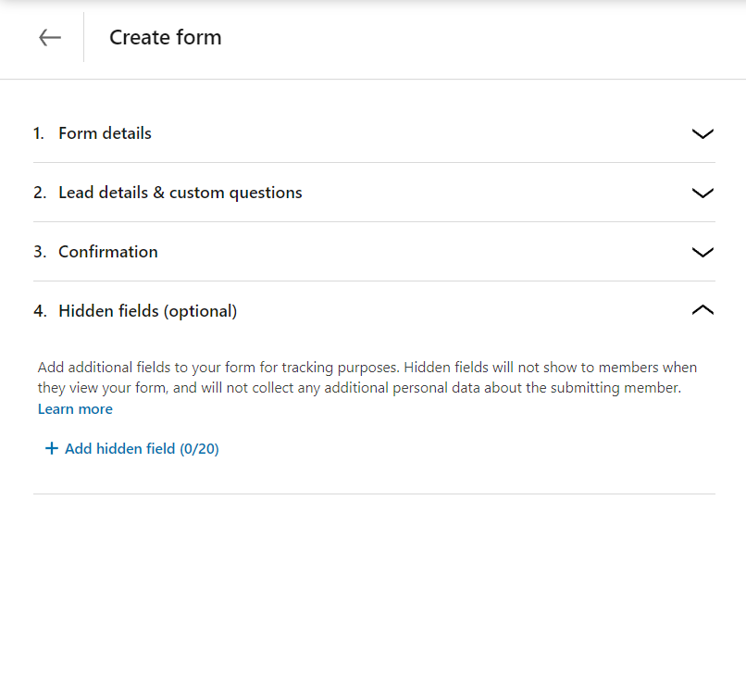The image size is (746, 700).
Task: Click the words 'tracking purposes' in the description
Action: click(x=341, y=368)
